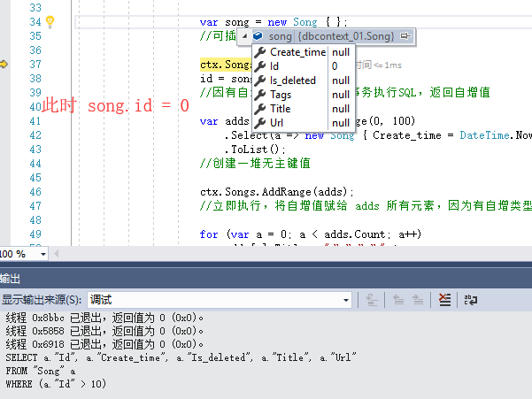
Task: Click the output line with thread 0x6918
Action: point(104,344)
